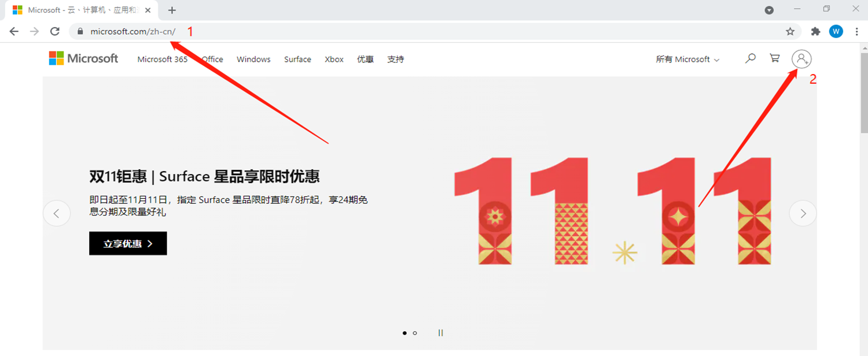
Task: Click the Chrome profile avatar W
Action: (836, 31)
